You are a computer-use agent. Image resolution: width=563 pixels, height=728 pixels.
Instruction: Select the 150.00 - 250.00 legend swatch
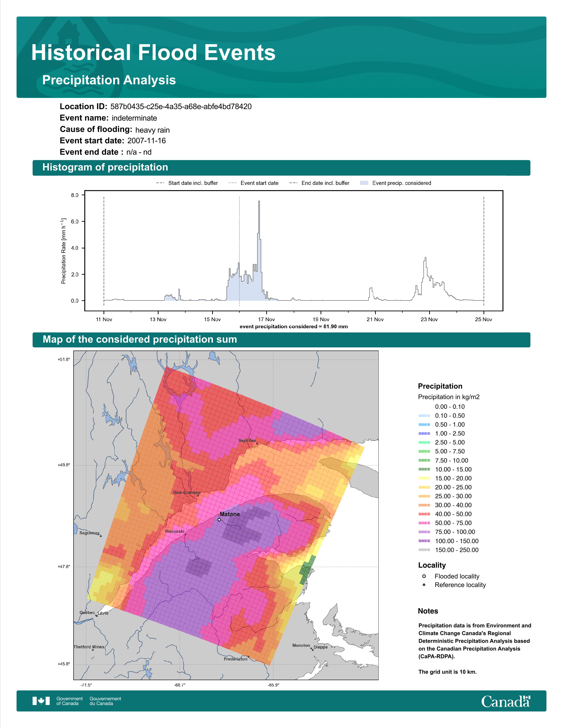tap(424, 550)
